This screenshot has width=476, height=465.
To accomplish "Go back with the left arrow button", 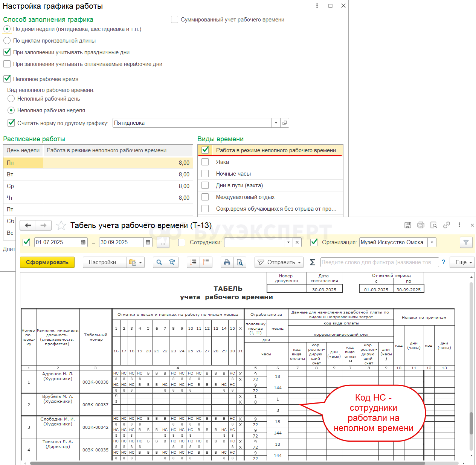I will (x=28, y=225).
